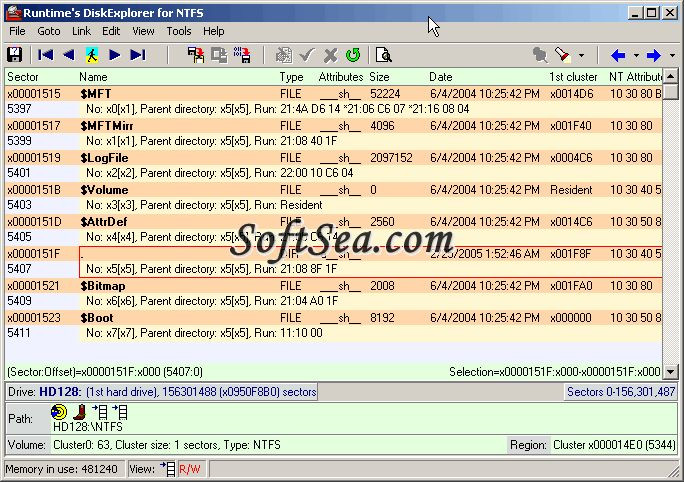
Task: Open the Help menu
Action: [x=213, y=31]
